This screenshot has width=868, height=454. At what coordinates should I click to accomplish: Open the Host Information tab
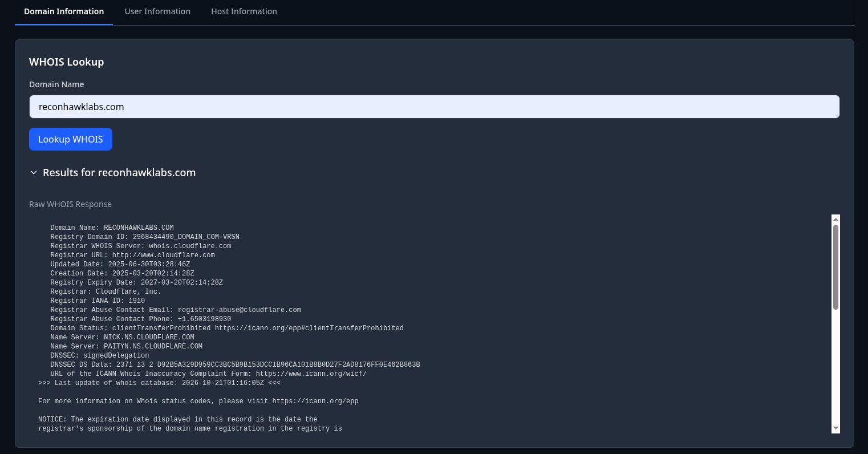(244, 11)
